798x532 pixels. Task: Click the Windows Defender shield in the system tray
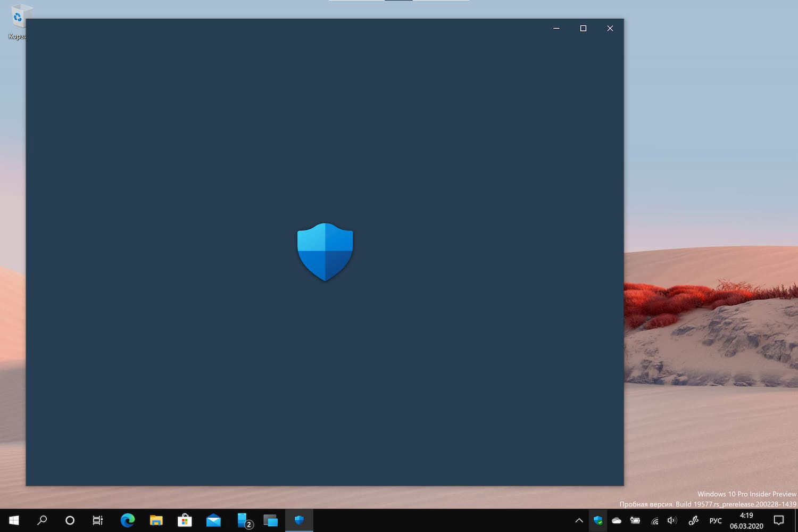click(x=598, y=520)
